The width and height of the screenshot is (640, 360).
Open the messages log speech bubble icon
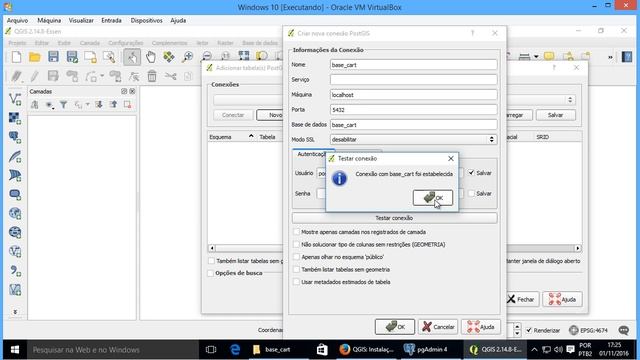pyautogui.click(x=624, y=330)
